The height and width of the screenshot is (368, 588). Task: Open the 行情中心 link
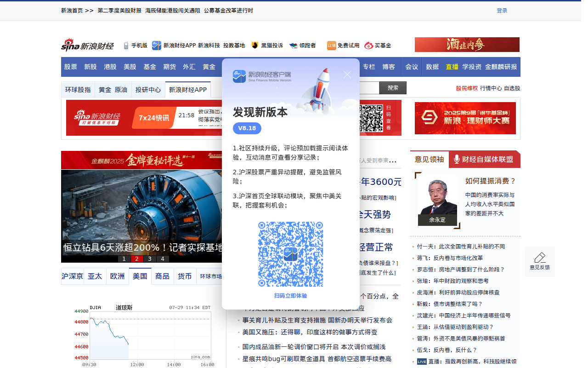click(x=491, y=88)
